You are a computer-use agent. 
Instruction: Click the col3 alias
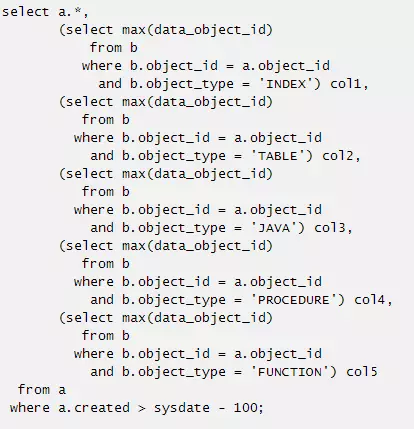click(x=330, y=228)
